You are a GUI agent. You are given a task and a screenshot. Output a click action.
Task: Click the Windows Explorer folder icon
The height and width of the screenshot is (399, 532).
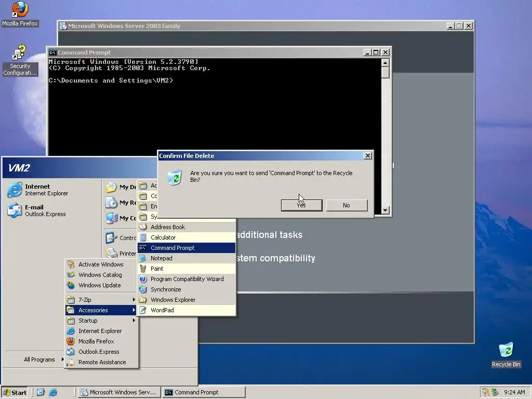click(143, 300)
